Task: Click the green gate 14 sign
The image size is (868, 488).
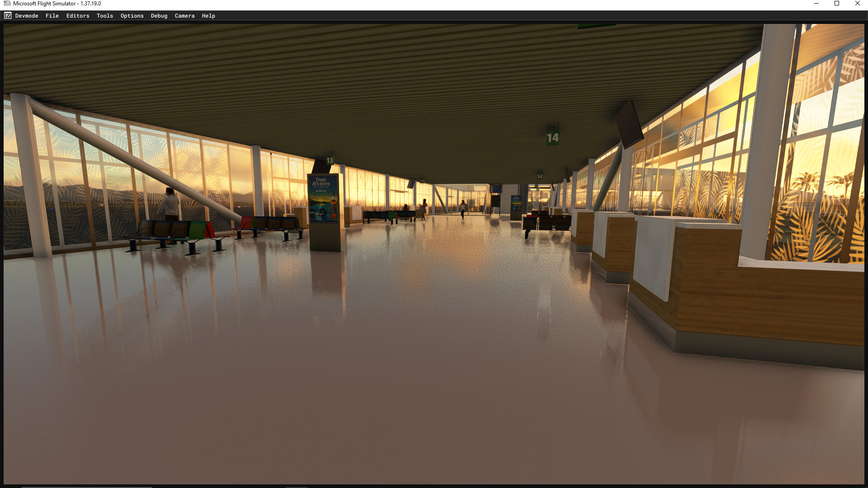Action: 552,138
